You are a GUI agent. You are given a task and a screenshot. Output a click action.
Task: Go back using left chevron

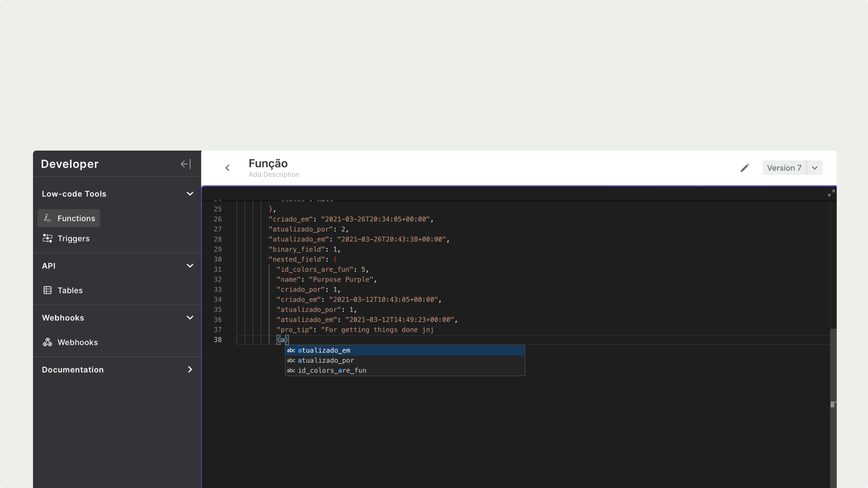click(x=227, y=168)
